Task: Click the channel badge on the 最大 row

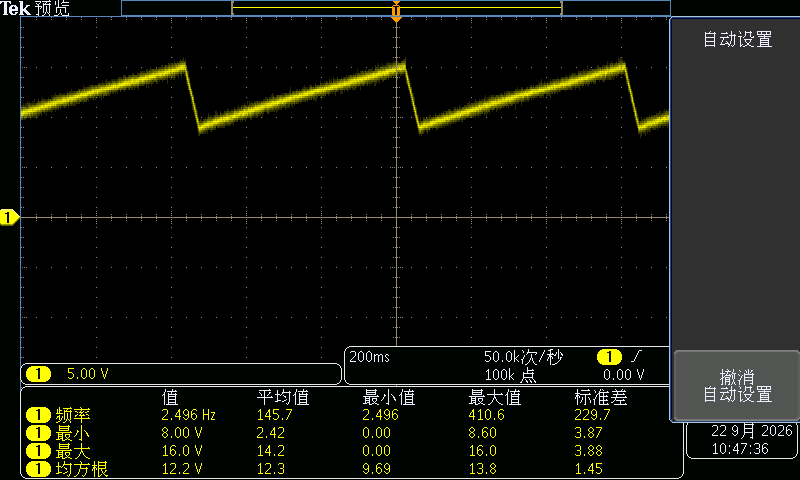Action: pyautogui.click(x=38, y=451)
